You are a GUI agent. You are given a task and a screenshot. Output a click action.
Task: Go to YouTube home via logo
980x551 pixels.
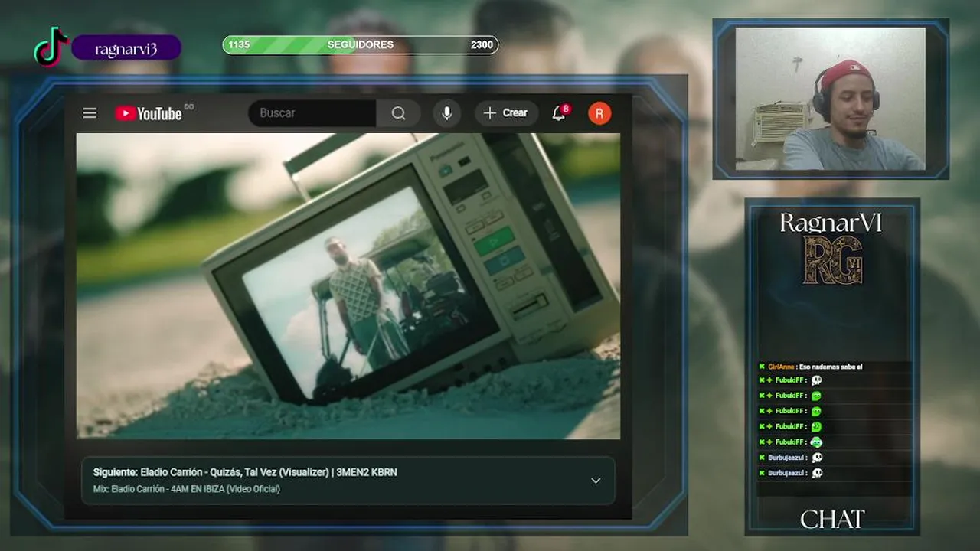click(149, 113)
